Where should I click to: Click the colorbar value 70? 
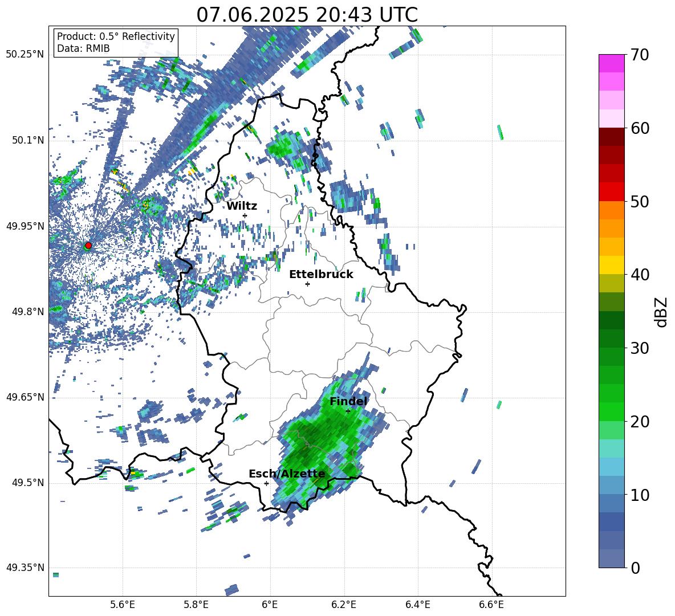640,55
